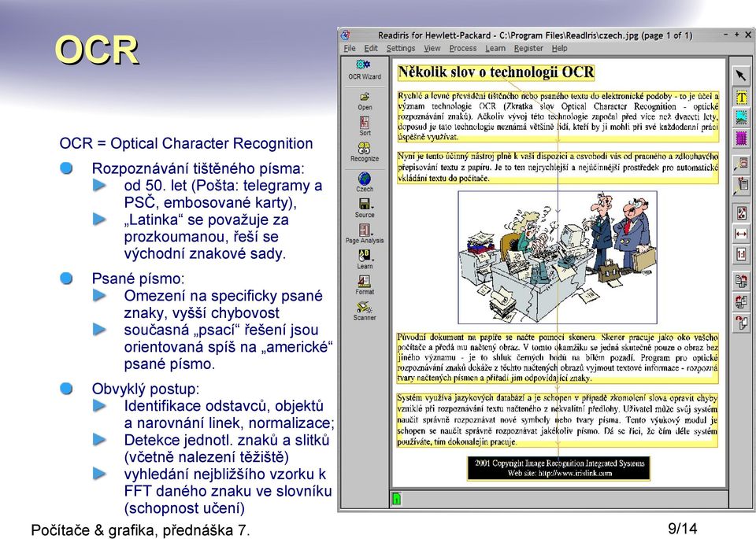The height and width of the screenshot is (539, 756).
Task: Click the Scanner icon
Action: click(x=364, y=307)
